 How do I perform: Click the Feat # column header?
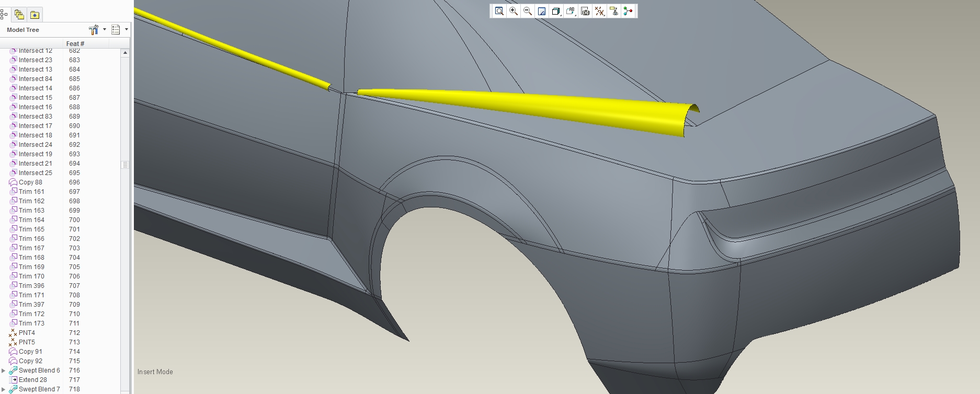(x=75, y=44)
